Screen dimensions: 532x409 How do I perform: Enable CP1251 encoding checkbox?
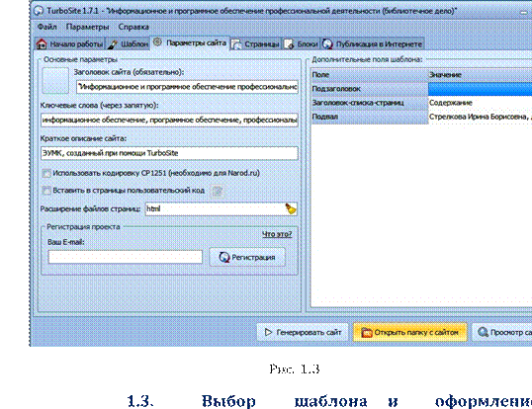point(46,173)
